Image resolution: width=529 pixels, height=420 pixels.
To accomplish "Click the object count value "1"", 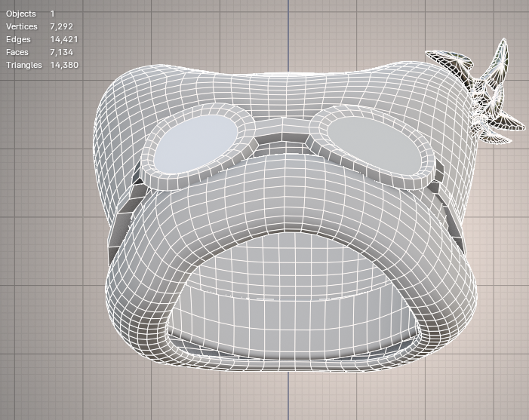I will pos(52,14).
